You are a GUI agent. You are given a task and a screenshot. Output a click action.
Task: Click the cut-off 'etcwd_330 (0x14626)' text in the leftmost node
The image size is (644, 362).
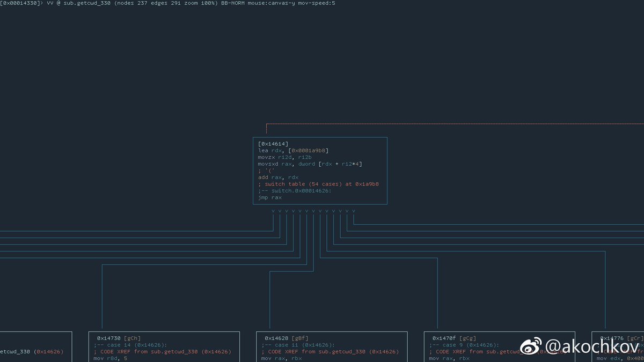point(32,352)
